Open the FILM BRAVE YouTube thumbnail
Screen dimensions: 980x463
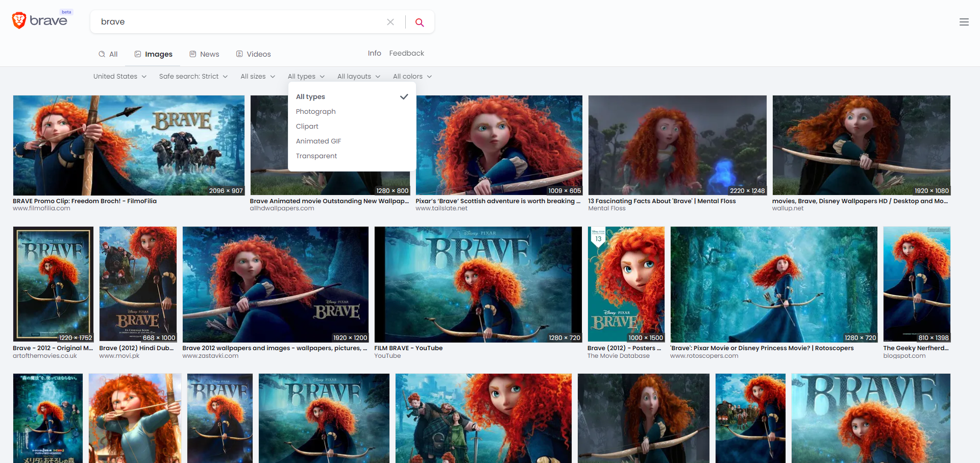coord(478,284)
